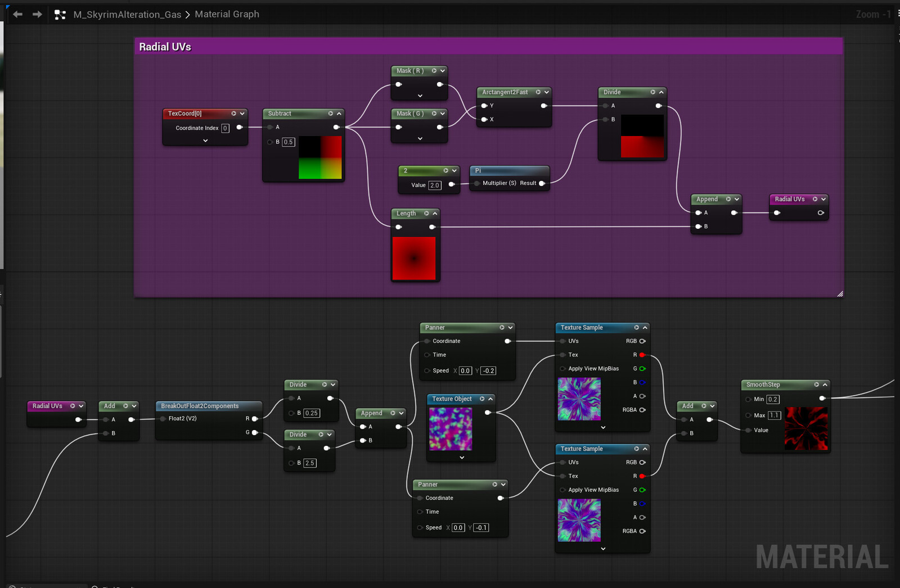
Task: Click upper Texture Sample green G pin
Action: 642,369
